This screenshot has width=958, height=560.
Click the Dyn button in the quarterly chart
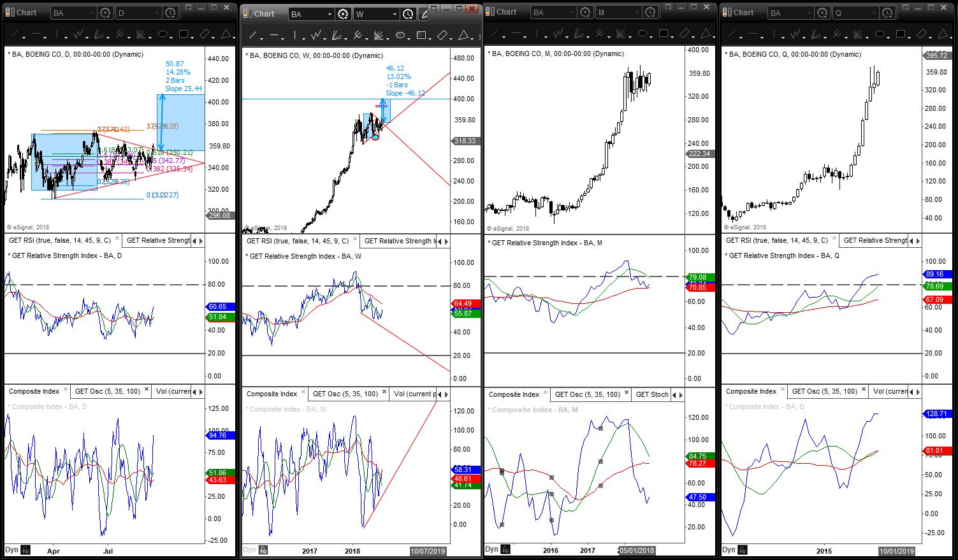click(x=729, y=549)
